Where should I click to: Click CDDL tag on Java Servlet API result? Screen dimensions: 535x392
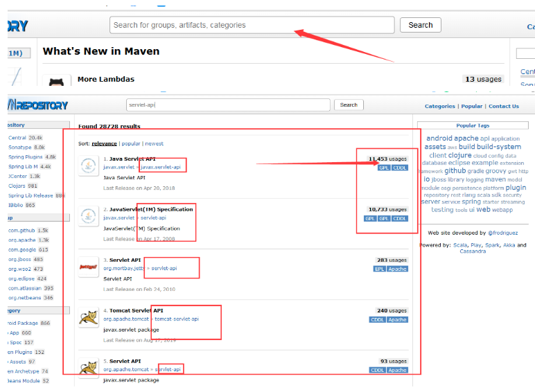(400, 168)
